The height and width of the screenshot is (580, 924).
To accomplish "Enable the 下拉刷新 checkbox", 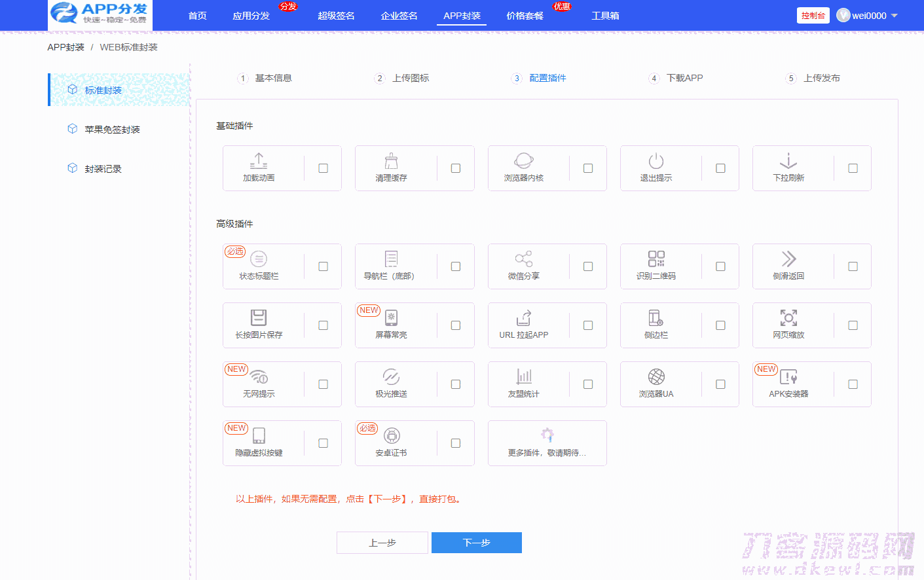I will [853, 168].
